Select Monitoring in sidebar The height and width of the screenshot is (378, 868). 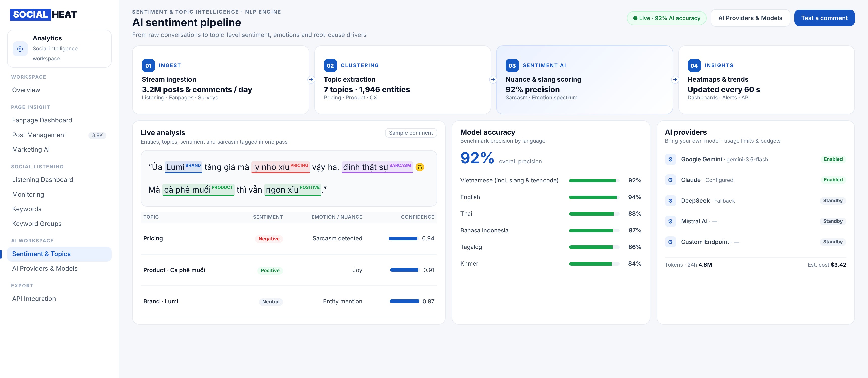[59, 195]
